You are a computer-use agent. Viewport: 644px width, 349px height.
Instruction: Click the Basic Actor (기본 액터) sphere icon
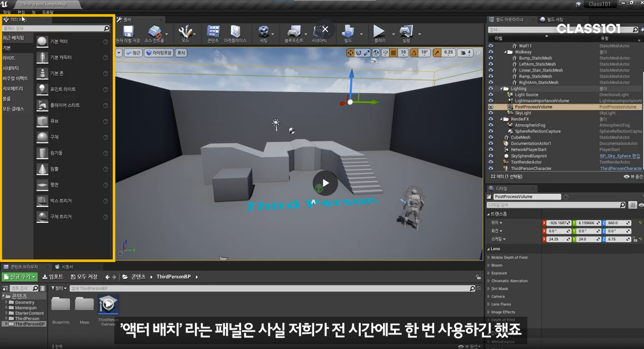pyautogui.click(x=42, y=41)
